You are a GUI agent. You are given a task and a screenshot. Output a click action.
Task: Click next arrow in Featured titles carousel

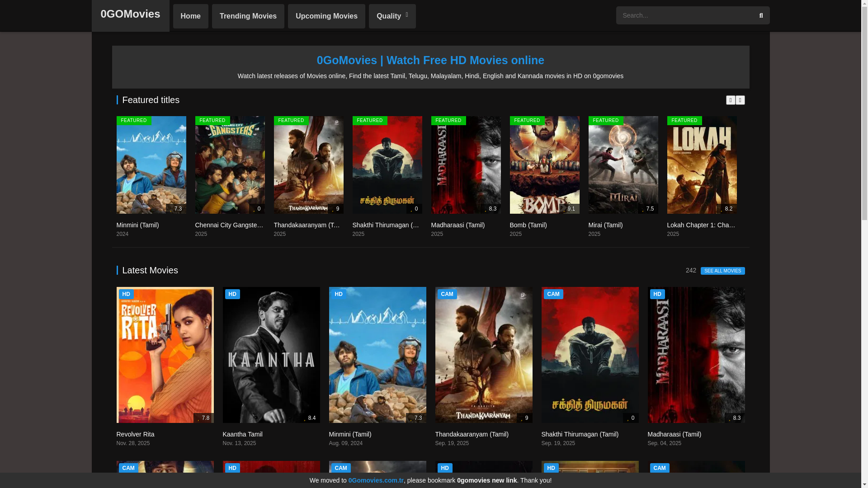coord(740,100)
